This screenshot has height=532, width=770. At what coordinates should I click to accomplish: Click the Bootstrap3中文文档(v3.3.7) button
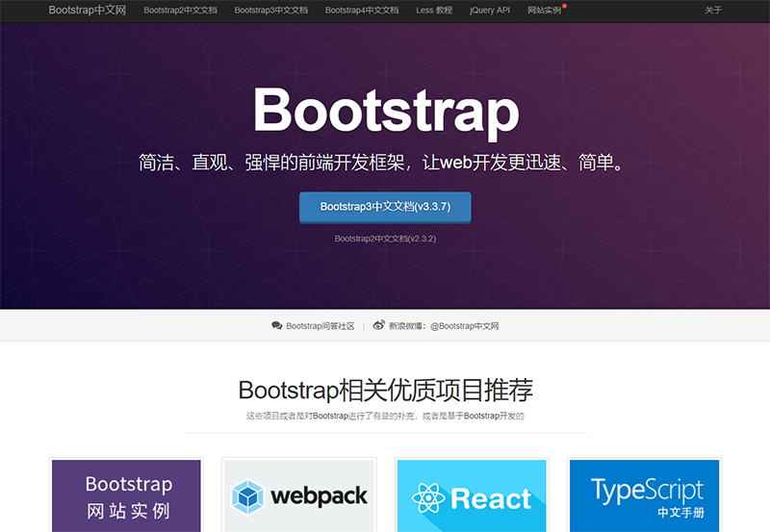pyautogui.click(x=386, y=207)
